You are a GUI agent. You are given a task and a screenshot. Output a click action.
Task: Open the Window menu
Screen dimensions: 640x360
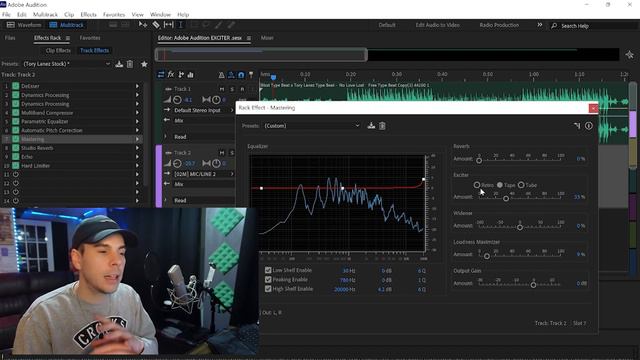click(160, 14)
